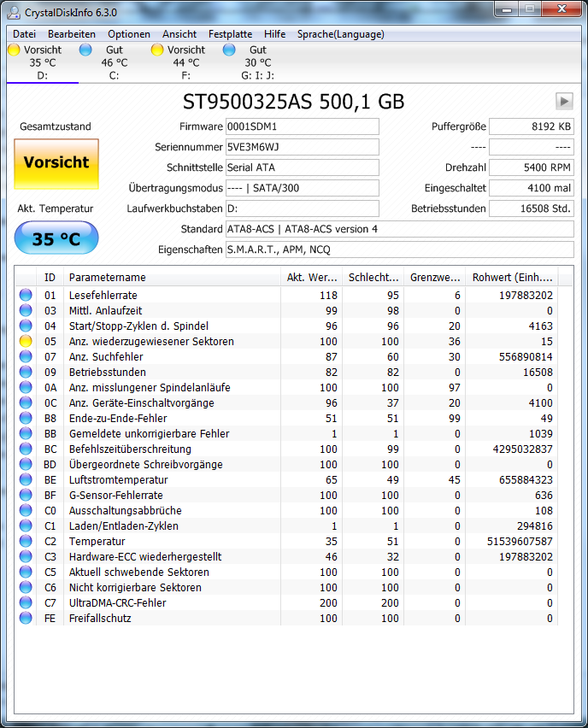Select drive G: I: J: tab
The height and width of the screenshot is (728, 588).
[x=258, y=62]
